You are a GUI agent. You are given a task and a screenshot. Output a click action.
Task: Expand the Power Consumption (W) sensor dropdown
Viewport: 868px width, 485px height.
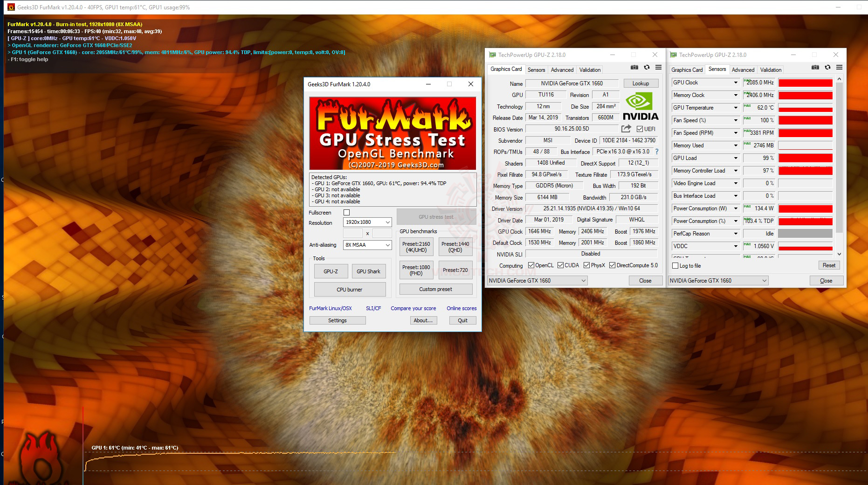tap(736, 208)
